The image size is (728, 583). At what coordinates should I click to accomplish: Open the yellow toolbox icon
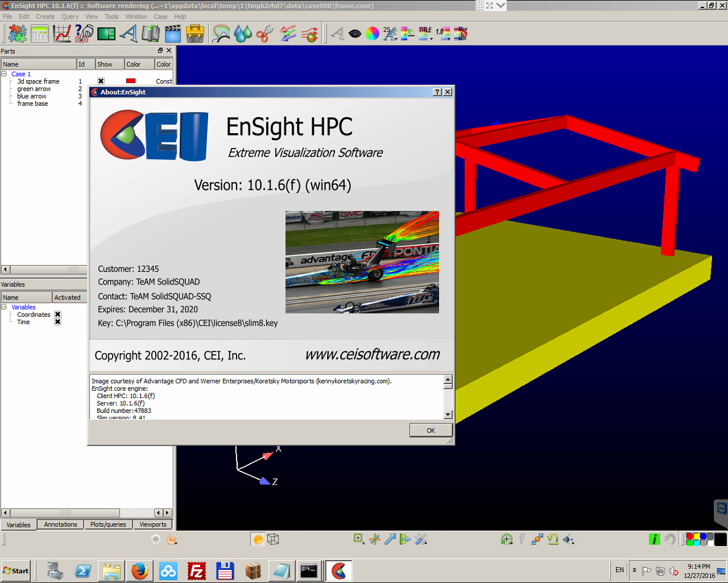[x=195, y=34]
